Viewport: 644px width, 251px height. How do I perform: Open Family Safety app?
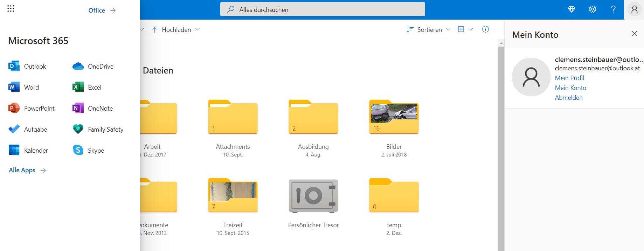click(x=98, y=129)
